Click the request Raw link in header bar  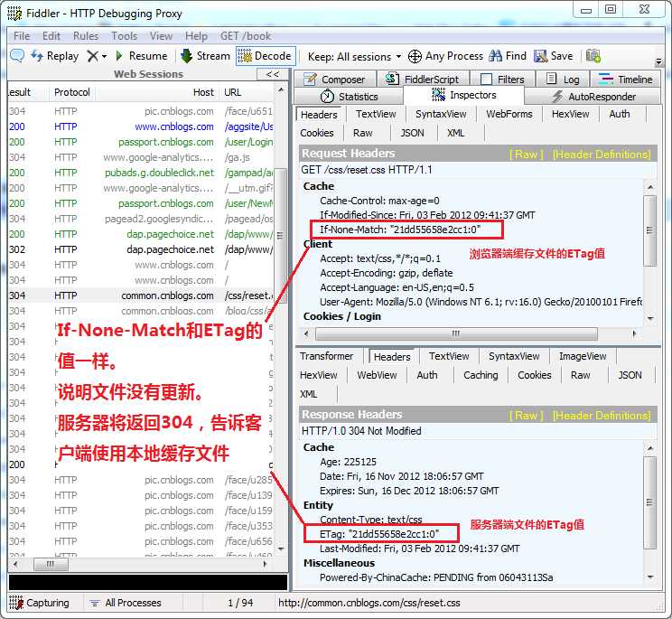click(x=527, y=155)
